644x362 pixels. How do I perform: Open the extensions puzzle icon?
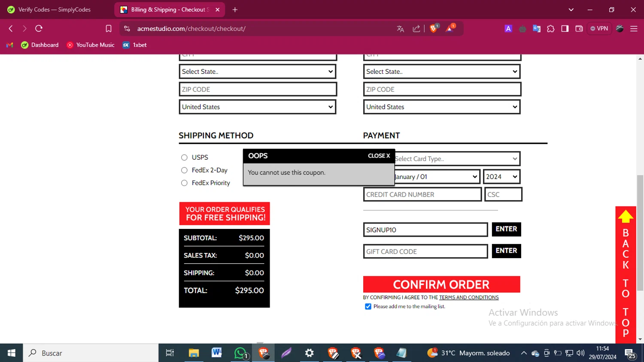(x=551, y=29)
